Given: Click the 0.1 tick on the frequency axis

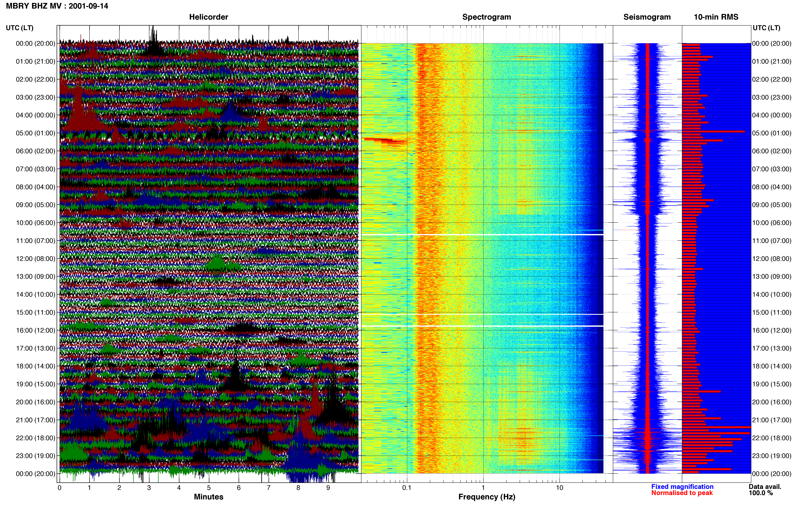Looking at the screenshot, I should click(x=407, y=488).
